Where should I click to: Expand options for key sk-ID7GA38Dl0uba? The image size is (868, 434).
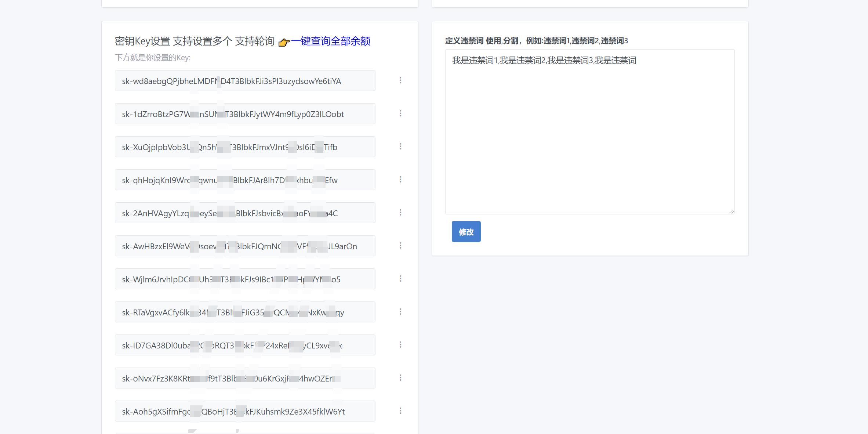tap(401, 345)
